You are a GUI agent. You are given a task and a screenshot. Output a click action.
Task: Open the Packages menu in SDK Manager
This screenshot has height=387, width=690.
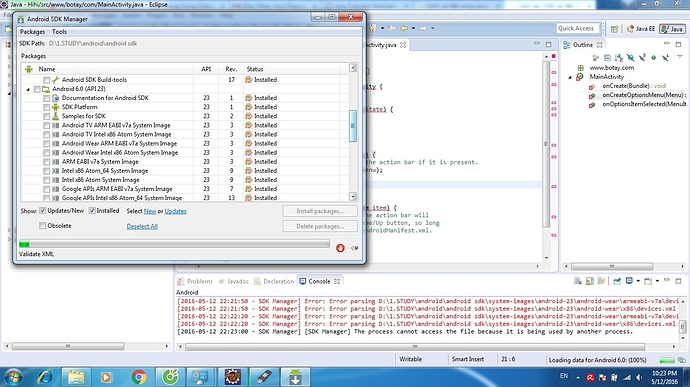[32, 32]
